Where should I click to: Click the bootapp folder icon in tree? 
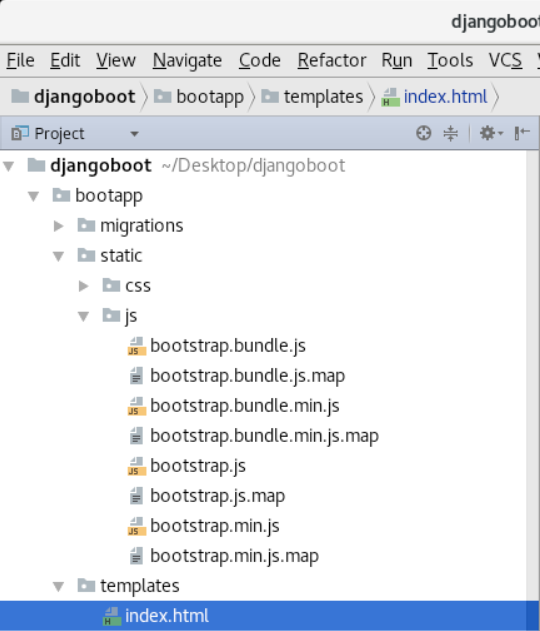tap(61, 196)
